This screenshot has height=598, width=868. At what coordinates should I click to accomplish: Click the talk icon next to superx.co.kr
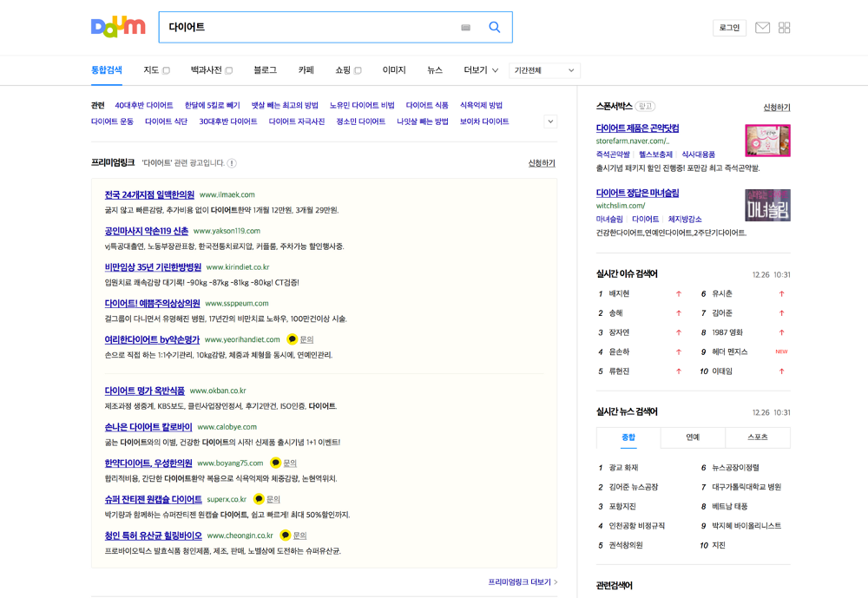[x=259, y=499]
